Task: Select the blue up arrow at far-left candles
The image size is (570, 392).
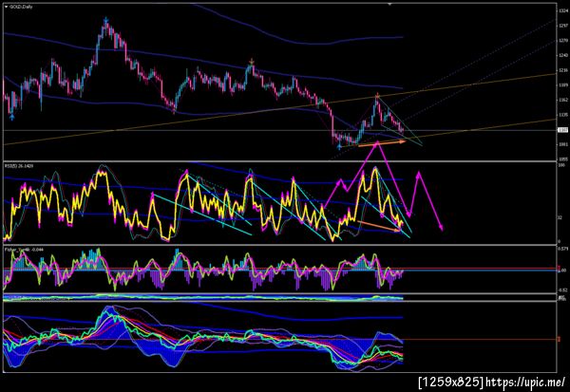Action: (x=12, y=117)
